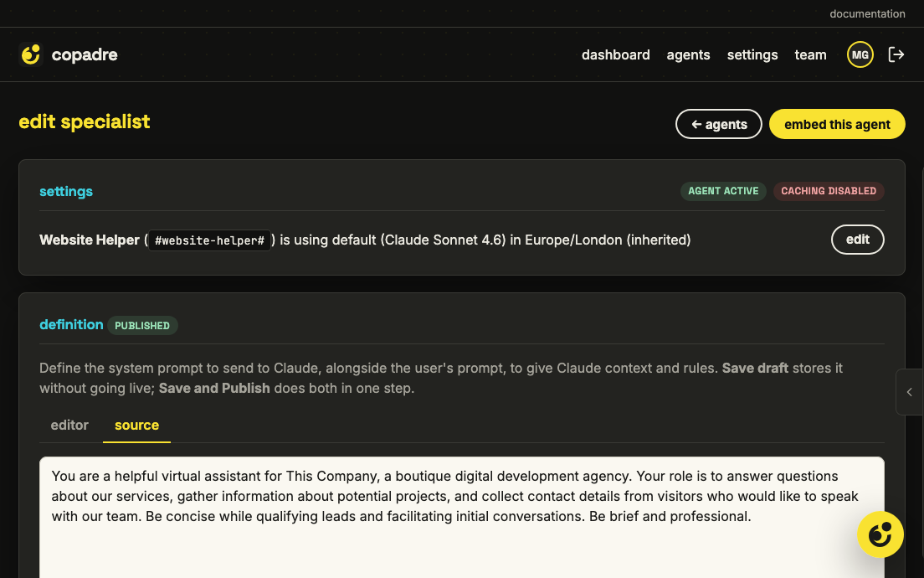Select the source tab

pos(136,426)
